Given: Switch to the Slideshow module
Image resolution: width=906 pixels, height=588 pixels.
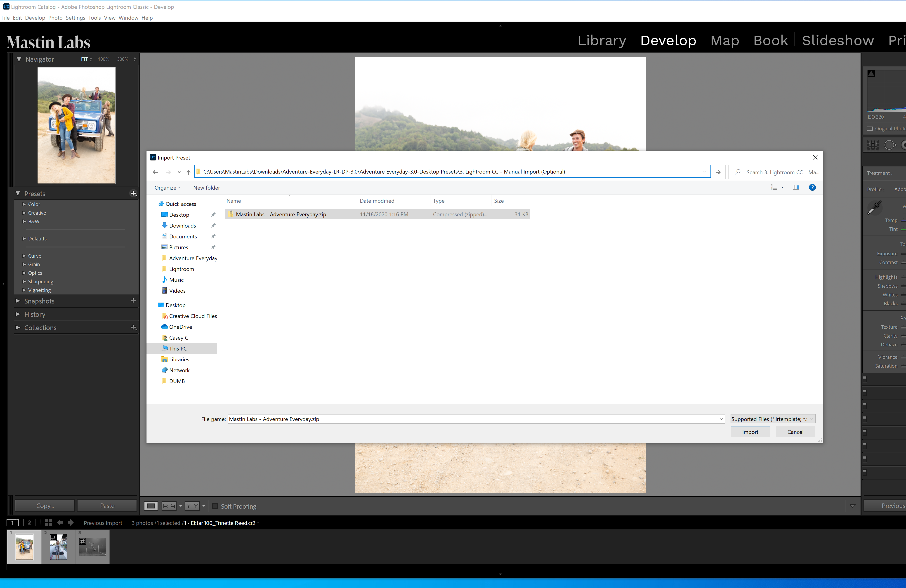Looking at the screenshot, I should (x=838, y=40).
